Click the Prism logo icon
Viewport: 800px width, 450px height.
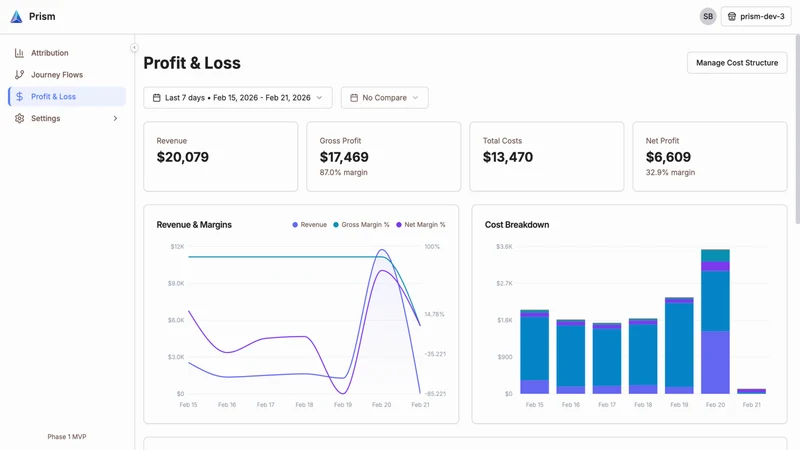[x=16, y=17]
